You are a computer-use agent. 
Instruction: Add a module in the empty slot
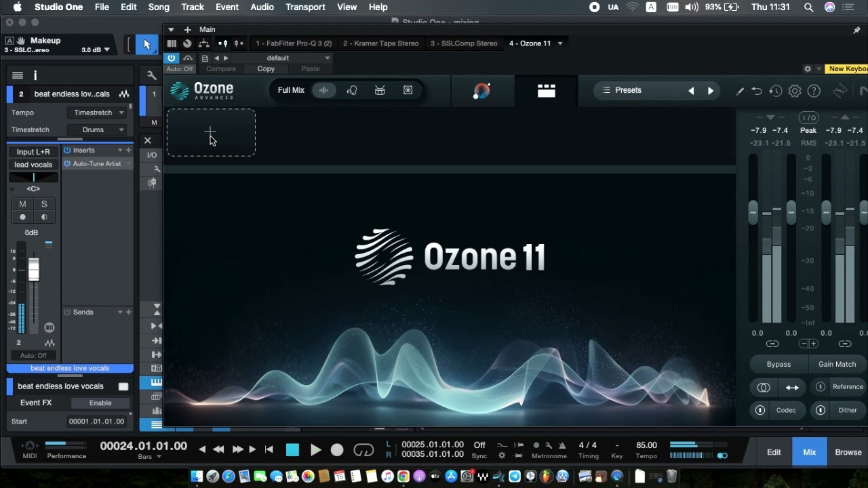[211, 132]
